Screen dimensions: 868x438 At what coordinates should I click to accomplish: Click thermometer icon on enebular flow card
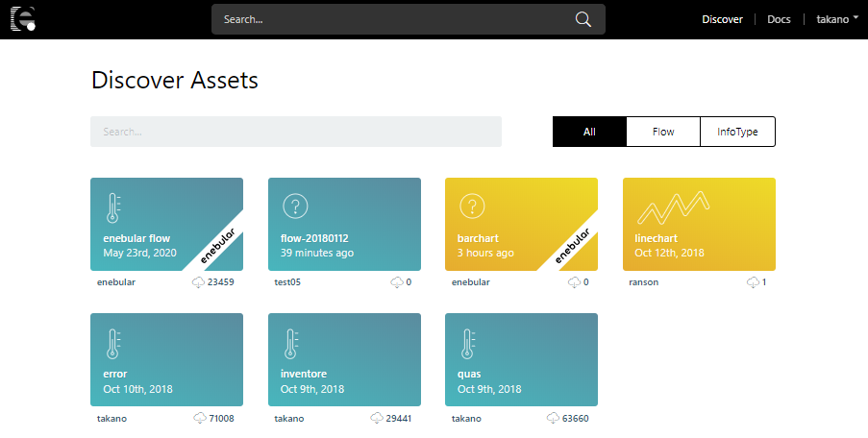click(113, 208)
